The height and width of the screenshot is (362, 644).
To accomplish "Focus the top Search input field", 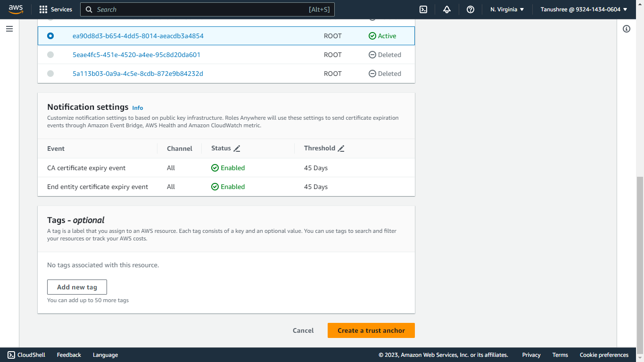I will 207,9.
